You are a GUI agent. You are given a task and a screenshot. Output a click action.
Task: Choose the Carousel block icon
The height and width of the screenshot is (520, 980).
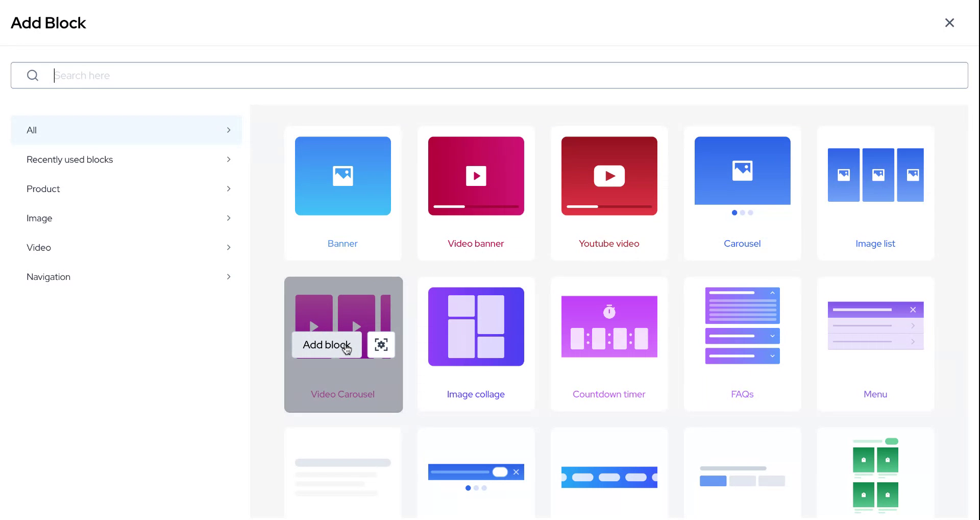coord(743,176)
